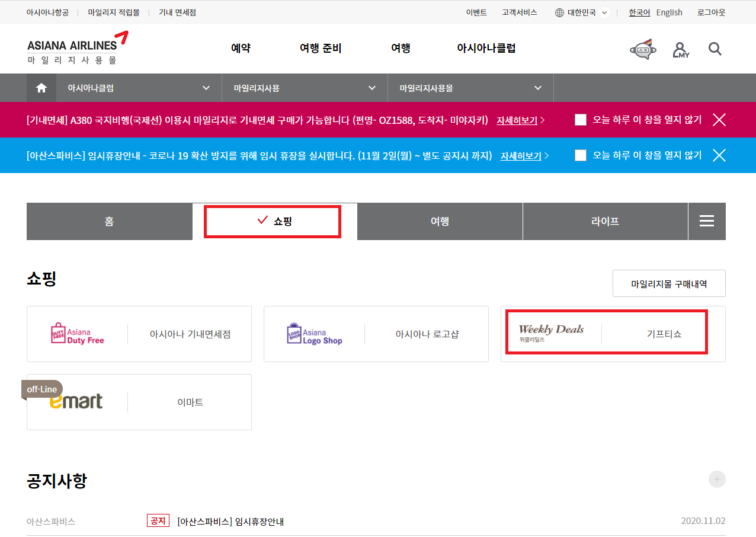Open Asiana Duty Free logo card
The height and width of the screenshot is (537, 756).
[x=78, y=334]
